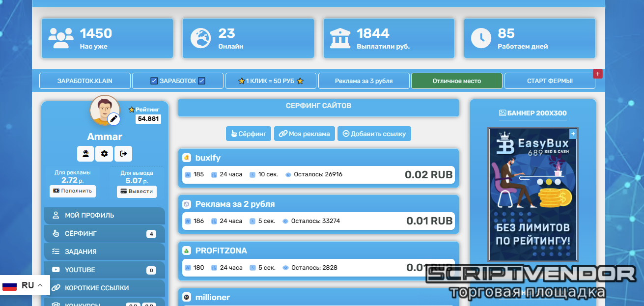The image size is (644, 306).
Task: Open the Моя реклама tab button
Action: tap(305, 134)
